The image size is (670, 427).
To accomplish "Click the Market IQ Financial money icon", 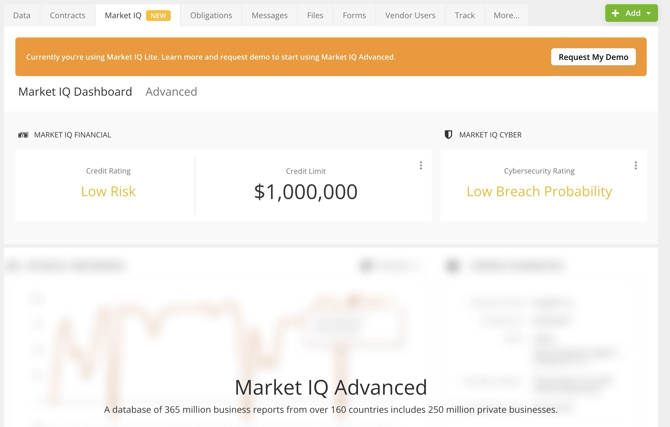I will pyautogui.click(x=23, y=135).
